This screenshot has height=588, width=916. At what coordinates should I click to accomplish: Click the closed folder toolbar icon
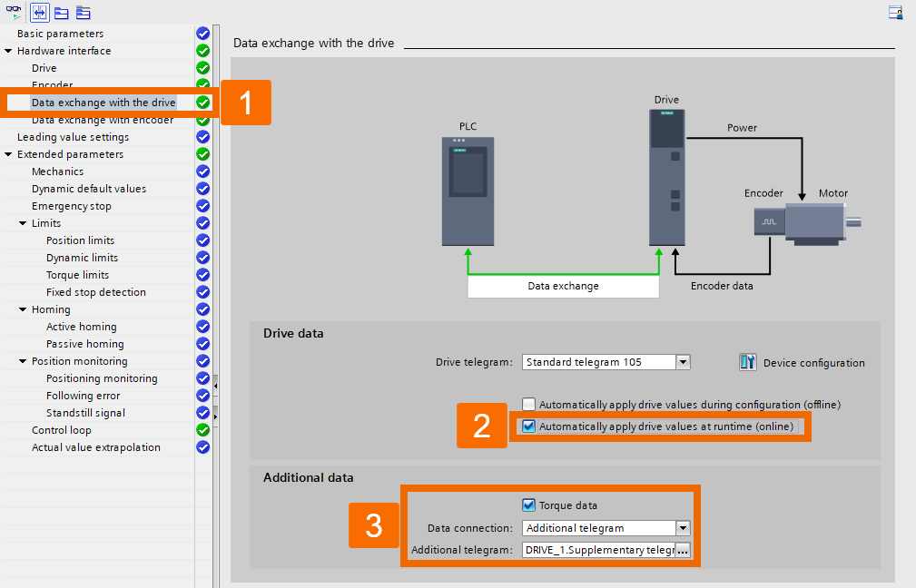pyautogui.click(x=83, y=13)
